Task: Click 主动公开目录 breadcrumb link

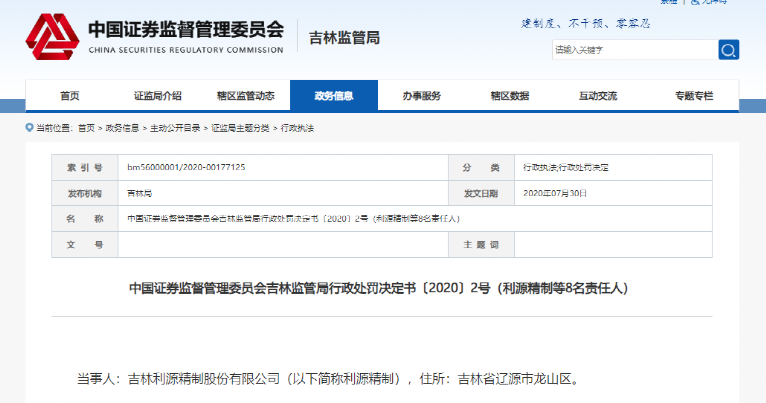Action: point(173,128)
